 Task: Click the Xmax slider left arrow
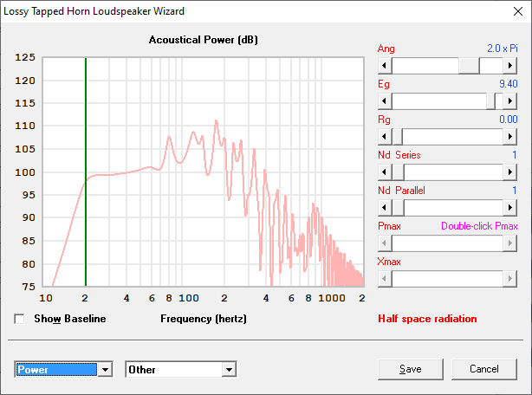(385, 279)
